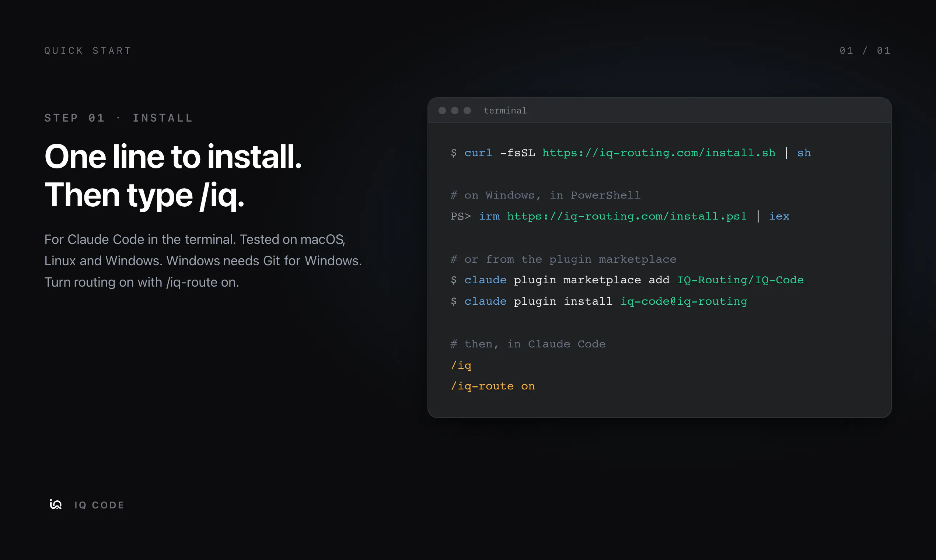Click the first terminal window dot

pos(442,111)
